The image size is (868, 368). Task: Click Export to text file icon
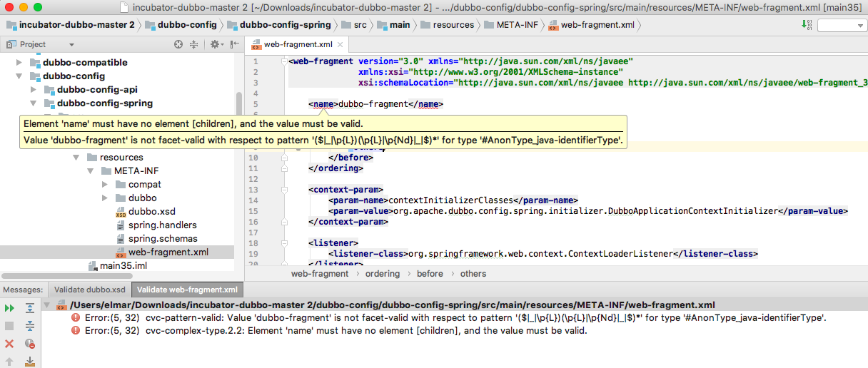click(30, 361)
